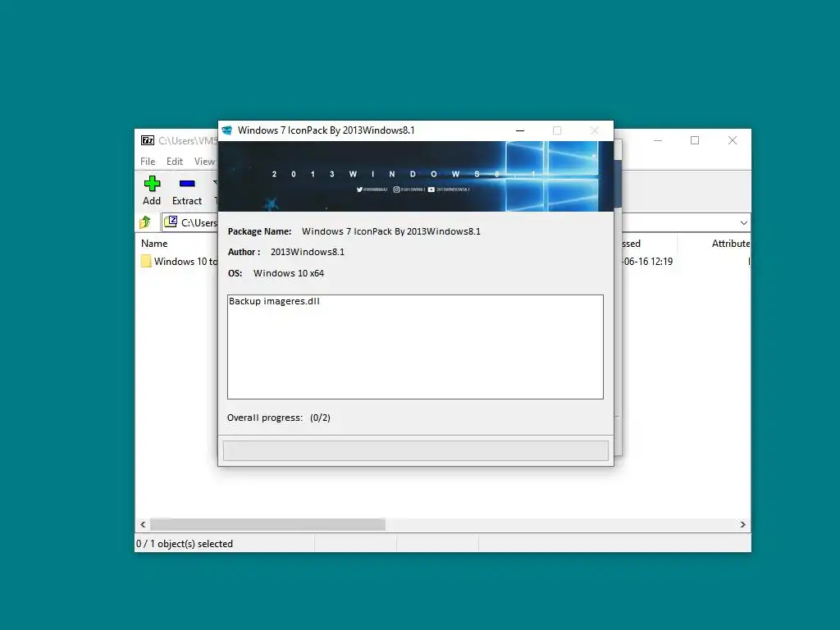
Task: Click the 7z icon in 7-Zip title bar
Action: tap(148, 140)
